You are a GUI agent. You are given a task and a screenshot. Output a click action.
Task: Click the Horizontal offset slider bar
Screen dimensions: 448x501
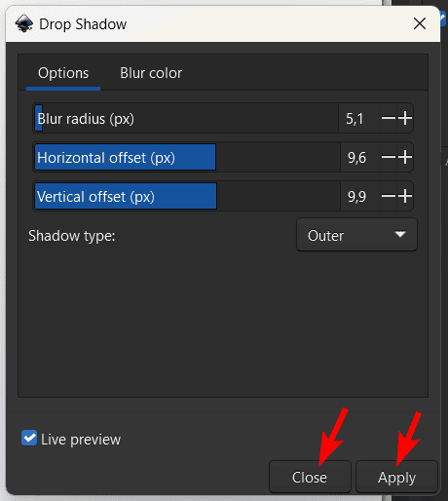(187, 157)
